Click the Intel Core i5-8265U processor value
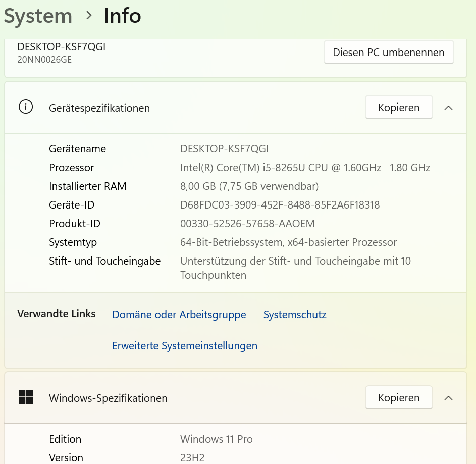Image resolution: width=476 pixels, height=464 pixels. [305, 168]
